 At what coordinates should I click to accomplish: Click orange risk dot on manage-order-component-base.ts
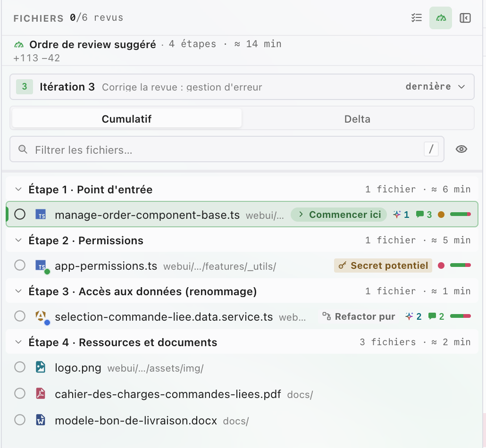tap(441, 215)
